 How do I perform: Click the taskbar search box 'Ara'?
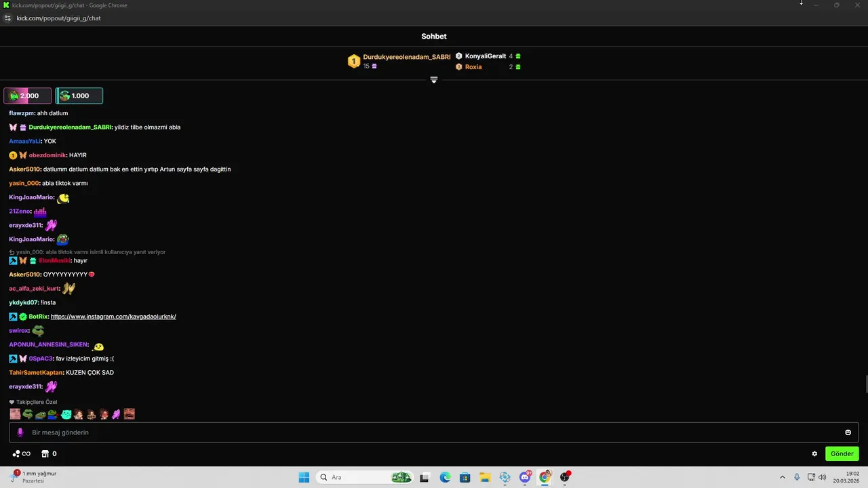366,477
